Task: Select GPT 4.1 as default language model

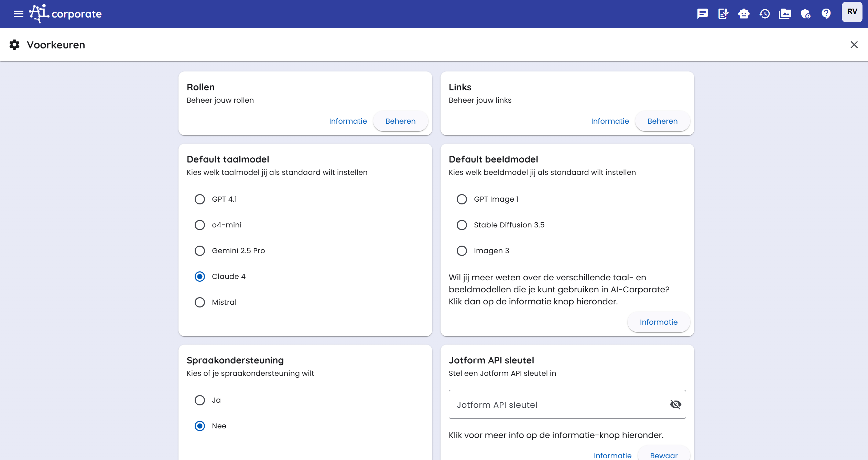Action: pyautogui.click(x=200, y=199)
